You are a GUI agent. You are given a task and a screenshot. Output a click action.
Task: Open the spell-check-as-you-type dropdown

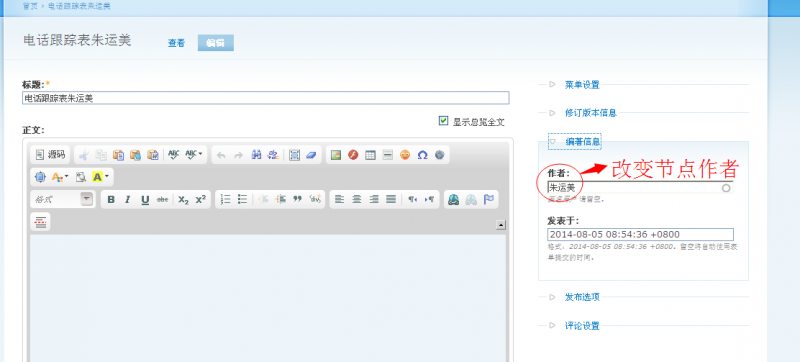(194, 154)
